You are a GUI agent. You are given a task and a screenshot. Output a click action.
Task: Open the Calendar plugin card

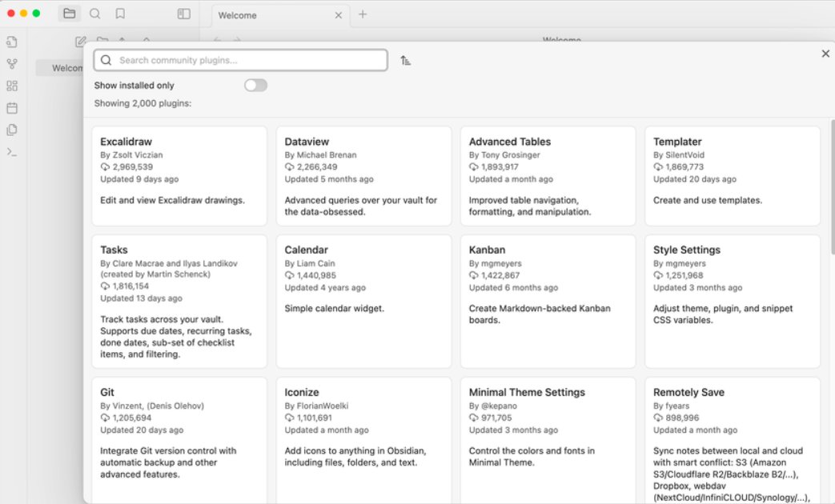coord(363,302)
